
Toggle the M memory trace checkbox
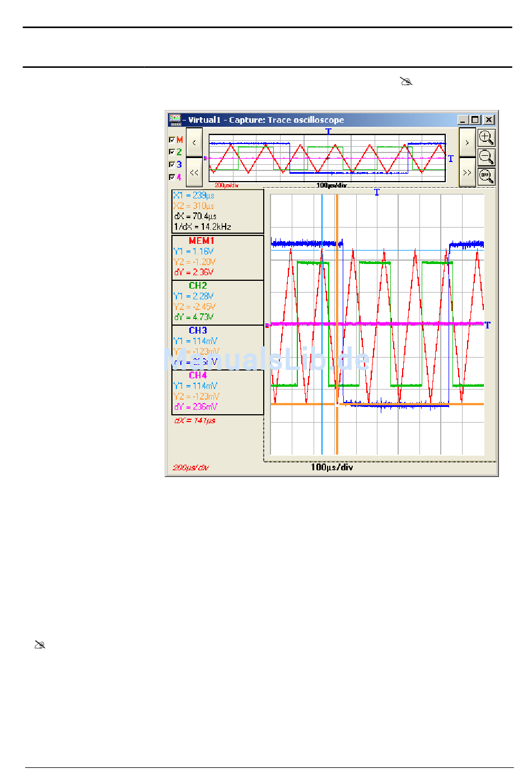click(x=171, y=140)
